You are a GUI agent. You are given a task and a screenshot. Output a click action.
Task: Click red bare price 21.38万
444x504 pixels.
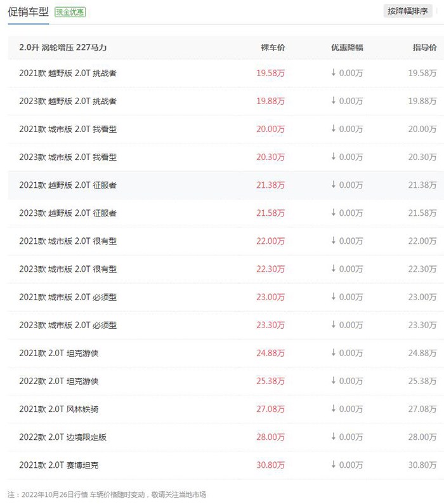[270, 185]
